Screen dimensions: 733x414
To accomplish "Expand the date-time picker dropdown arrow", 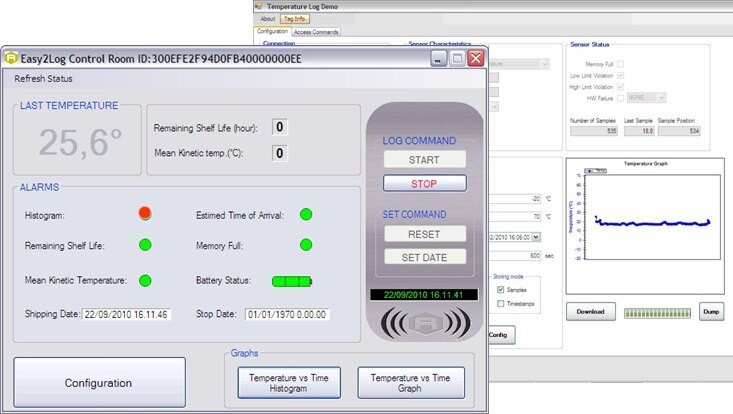I will [537, 237].
